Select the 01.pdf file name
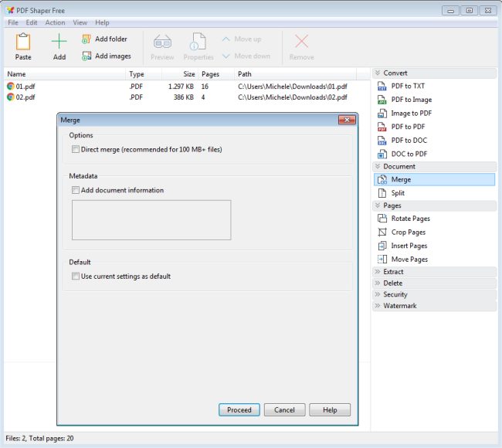 point(25,87)
